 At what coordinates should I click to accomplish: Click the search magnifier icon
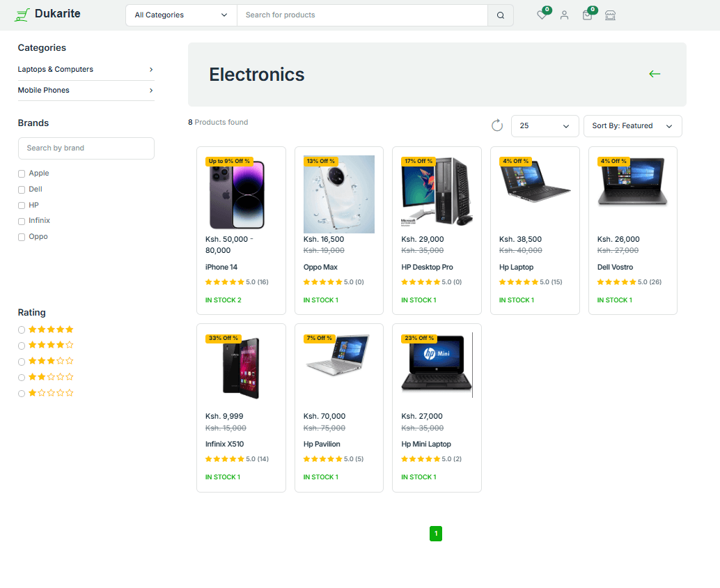tap(500, 15)
